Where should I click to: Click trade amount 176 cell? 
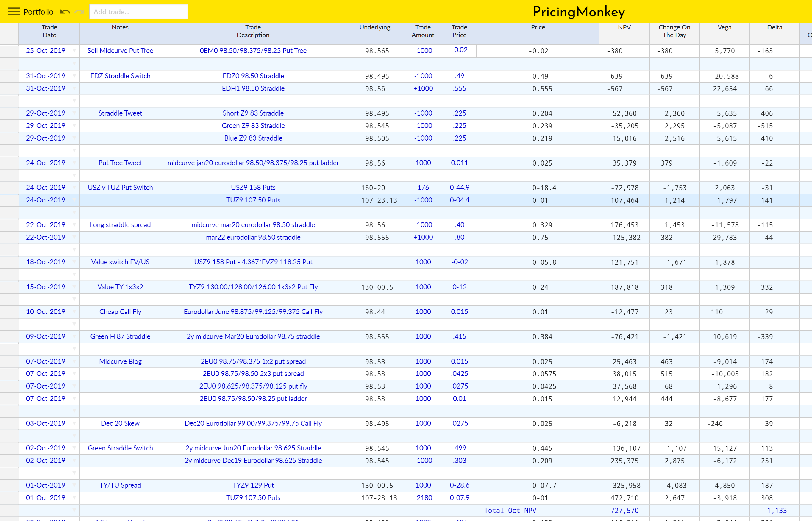(x=423, y=188)
